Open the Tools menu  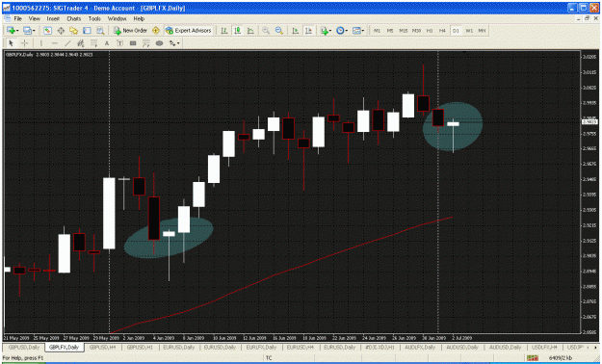(94, 18)
